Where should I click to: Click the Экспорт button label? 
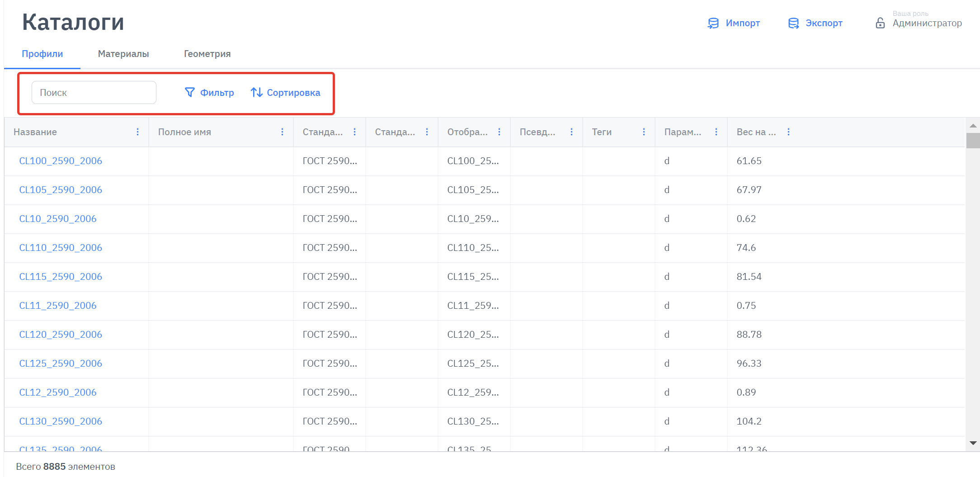tap(824, 23)
